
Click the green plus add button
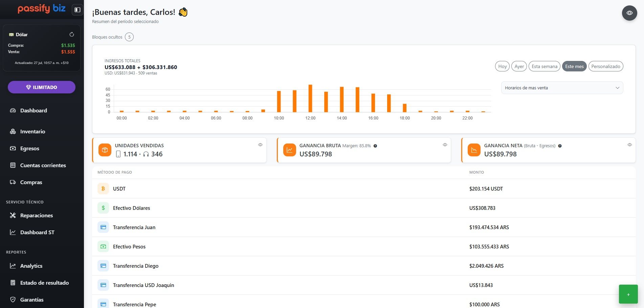[628, 294]
